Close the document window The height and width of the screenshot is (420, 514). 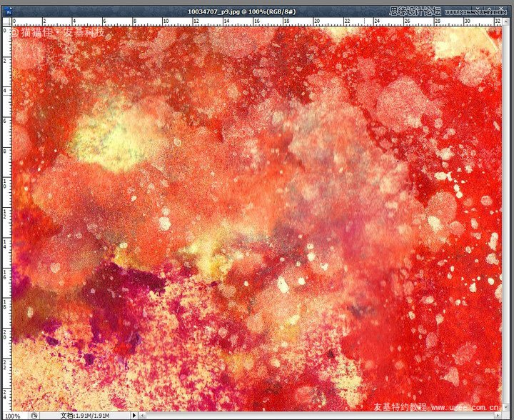(x=501, y=9)
